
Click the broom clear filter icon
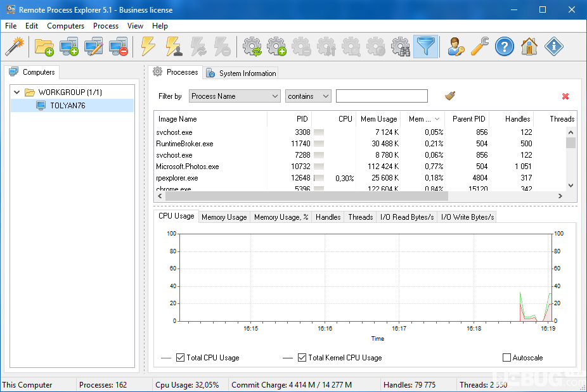point(450,96)
